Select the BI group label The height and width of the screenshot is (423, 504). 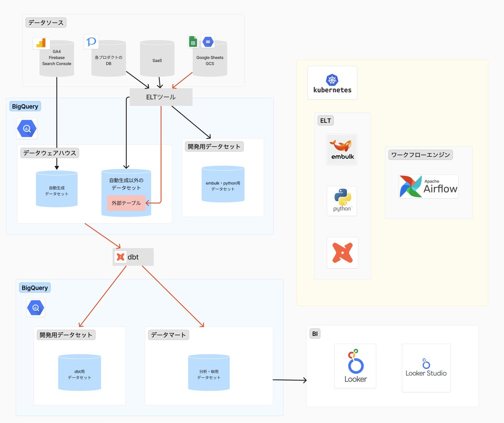pos(315,334)
